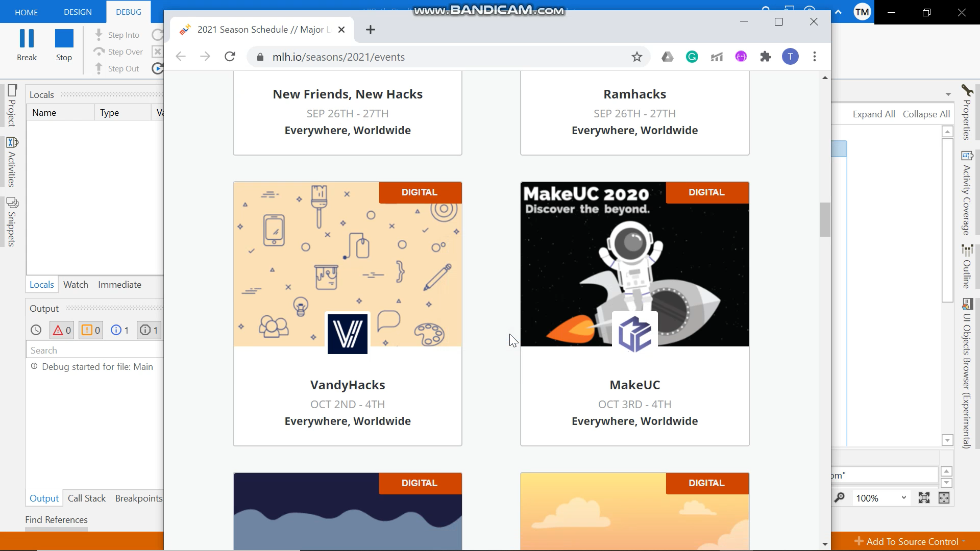Reload the browser page
The image size is (980, 551).
pyautogui.click(x=230, y=57)
